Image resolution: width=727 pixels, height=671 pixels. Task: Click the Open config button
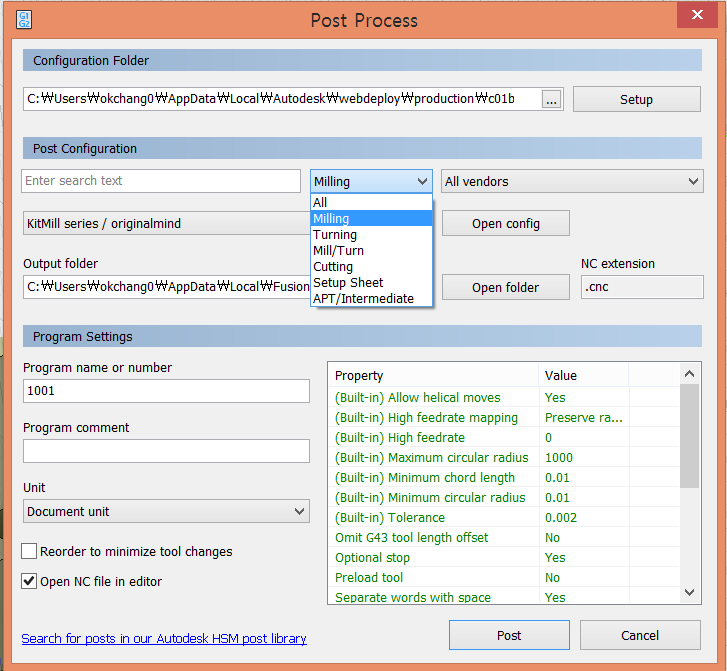(x=506, y=224)
